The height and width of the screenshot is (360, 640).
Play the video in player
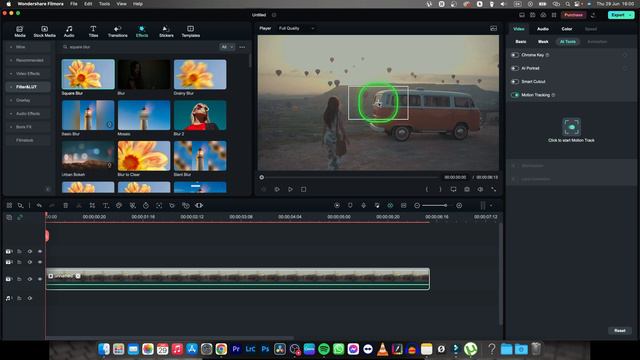(290, 189)
